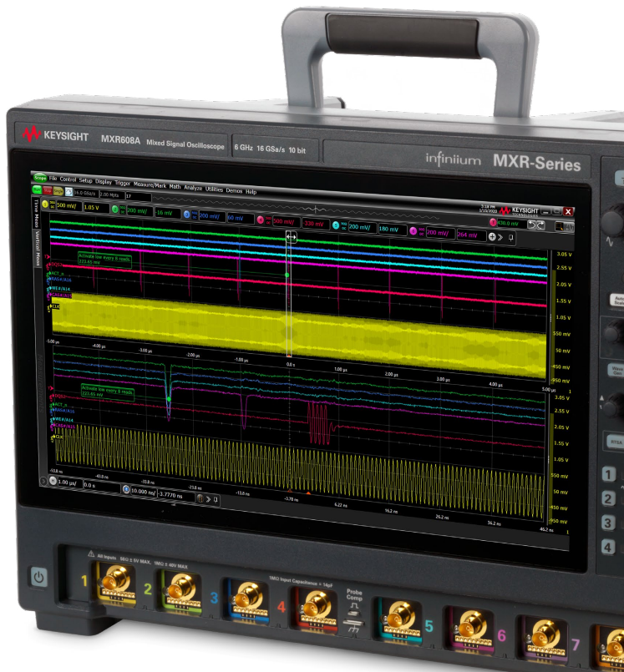Click channel 4 500 mV/ scale field

coord(285,222)
